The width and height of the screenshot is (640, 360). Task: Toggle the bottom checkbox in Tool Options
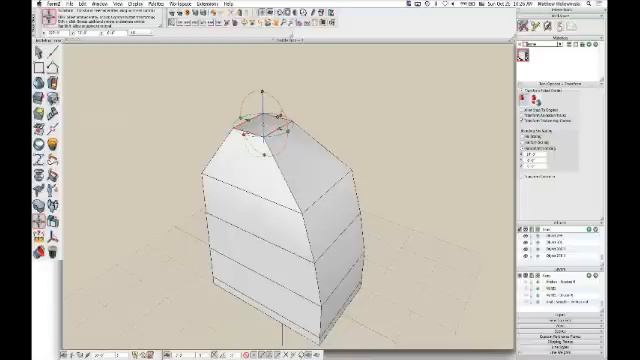coord(522,177)
